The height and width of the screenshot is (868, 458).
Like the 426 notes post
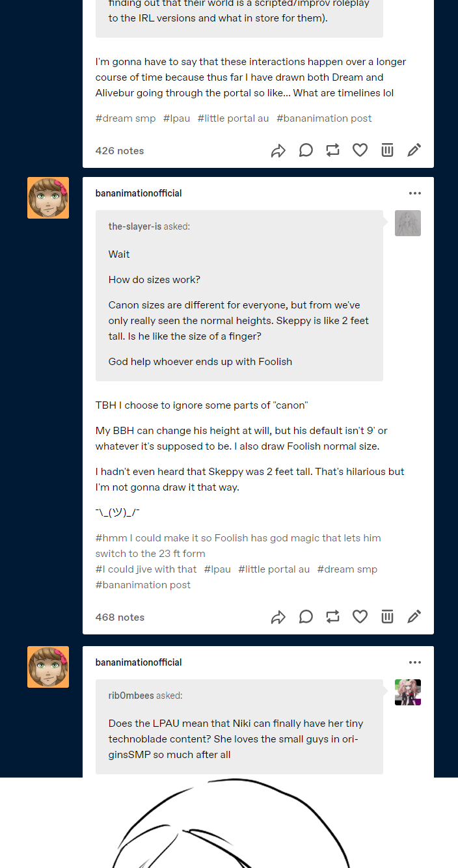point(360,150)
